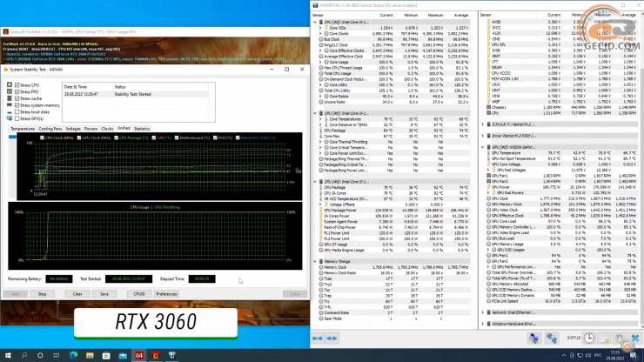Open Microsoft Edge from the taskbar
This screenshot has width=644, height=362.
[73, 355]
